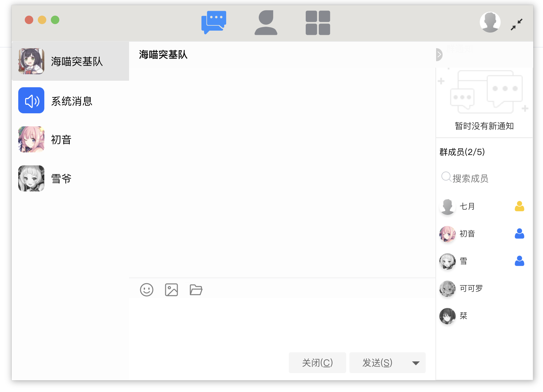
Task: Click the file folder attachment icon
Action: tap(196, 290)
